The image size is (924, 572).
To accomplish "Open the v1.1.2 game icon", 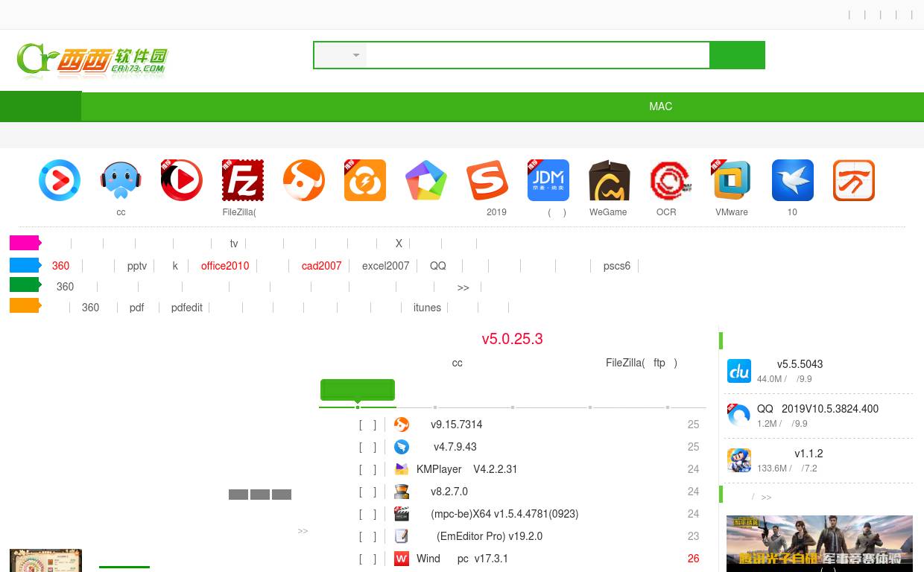I will click(x=739, y=460).
